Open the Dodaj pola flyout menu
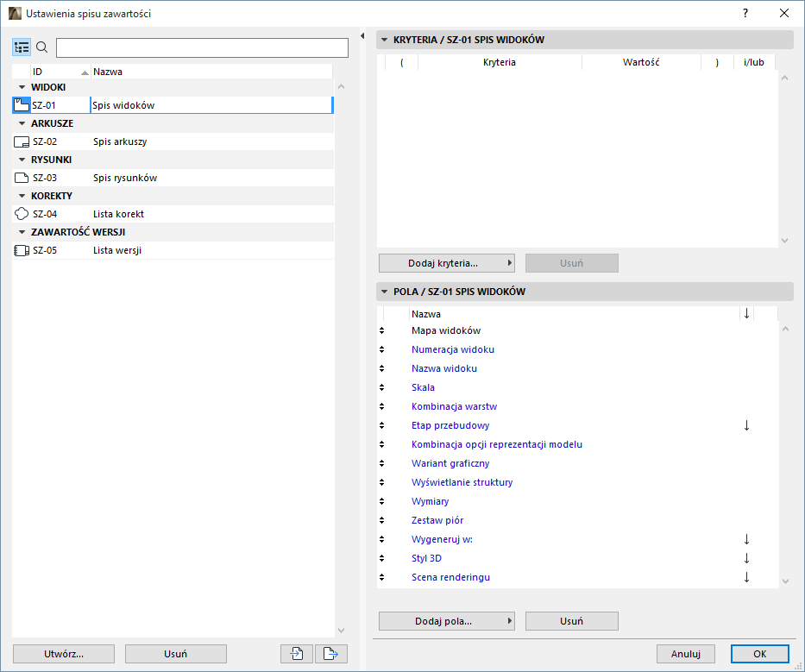Viewport: 805px width, 672px height. click(508, 620)
